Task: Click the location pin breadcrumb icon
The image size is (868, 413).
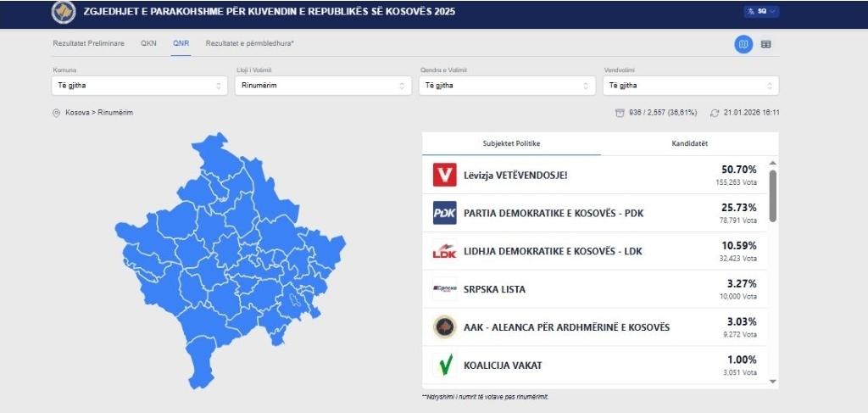Action: pos(57,113)
